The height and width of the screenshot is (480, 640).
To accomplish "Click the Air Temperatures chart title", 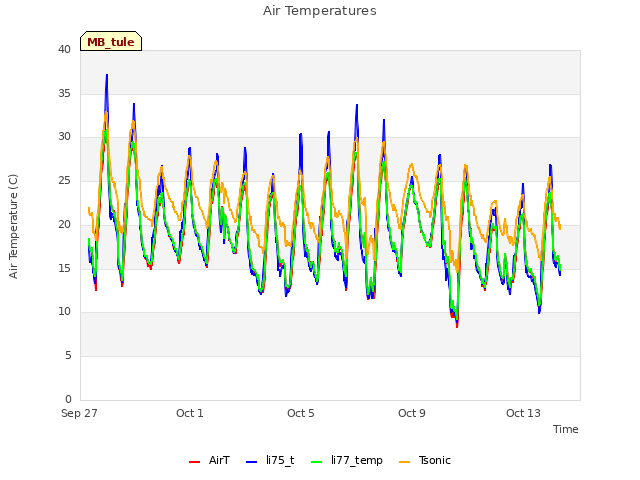I will 320,11.
